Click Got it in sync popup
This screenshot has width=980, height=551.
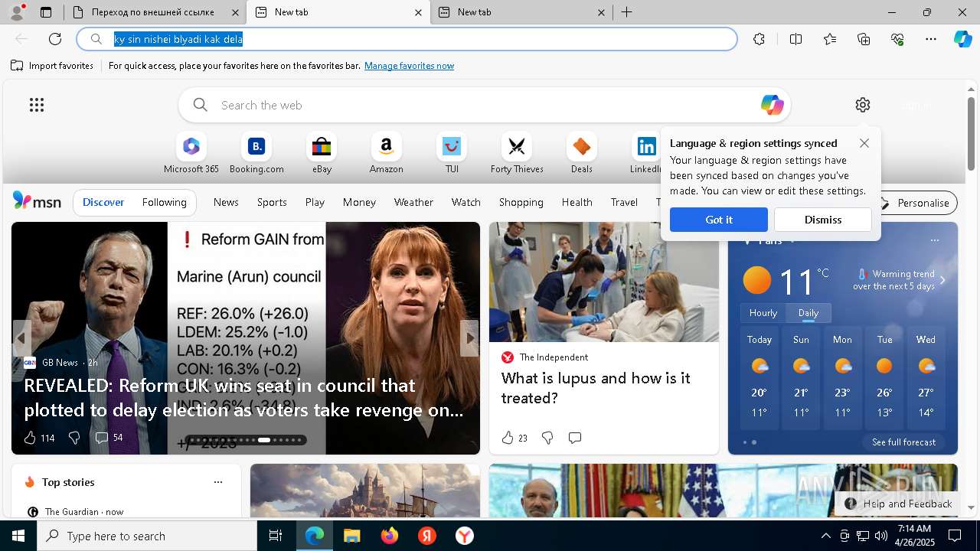[x=719, y=220]
